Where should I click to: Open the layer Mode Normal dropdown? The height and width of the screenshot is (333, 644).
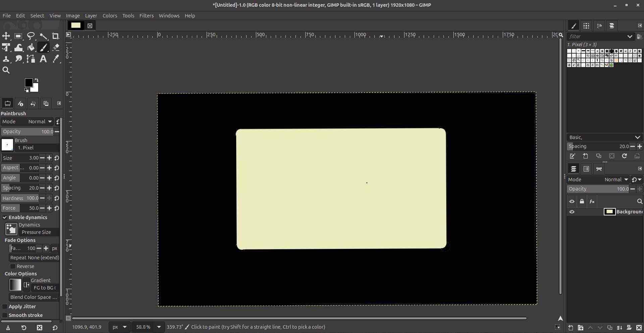598,180
